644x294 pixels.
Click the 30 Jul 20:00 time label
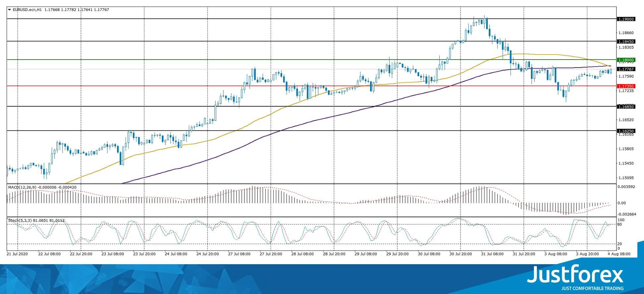[461, 254]
